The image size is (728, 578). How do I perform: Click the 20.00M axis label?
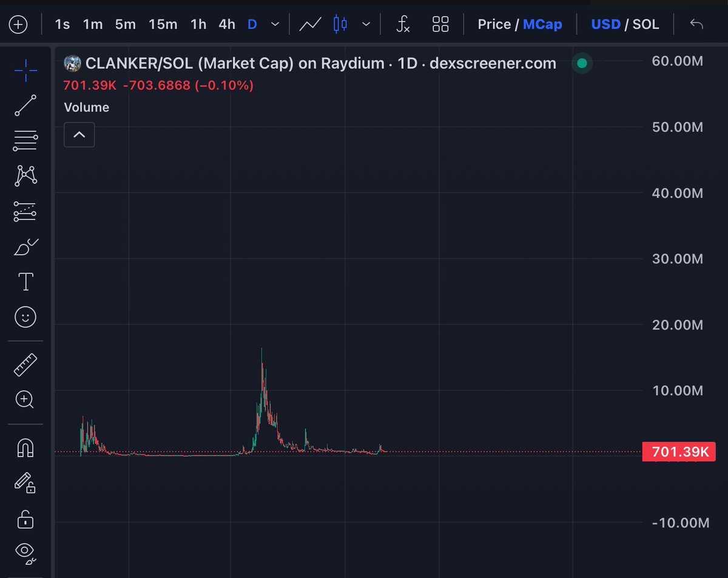pos(677,325)
